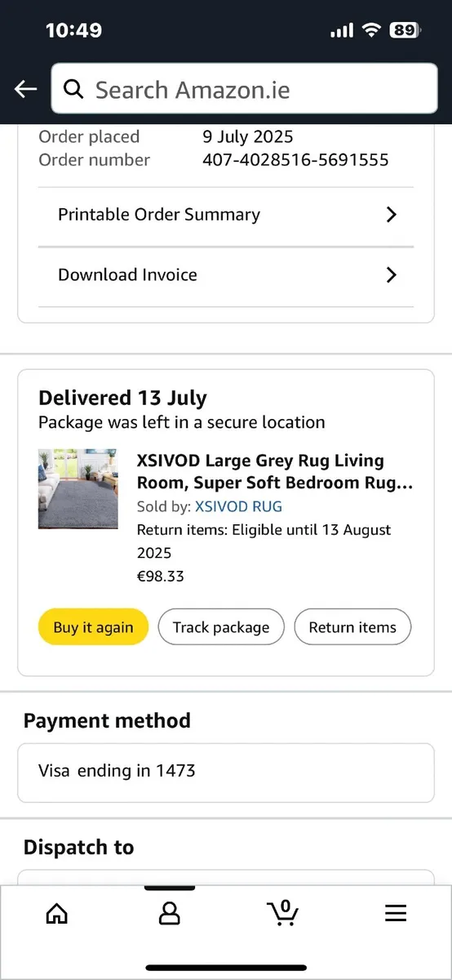Image resolution: width=452 pixels, height=980 pixels.
Task: Open the XSIVOD Large Grey Rug title
Action: click(x=275, y=472)
